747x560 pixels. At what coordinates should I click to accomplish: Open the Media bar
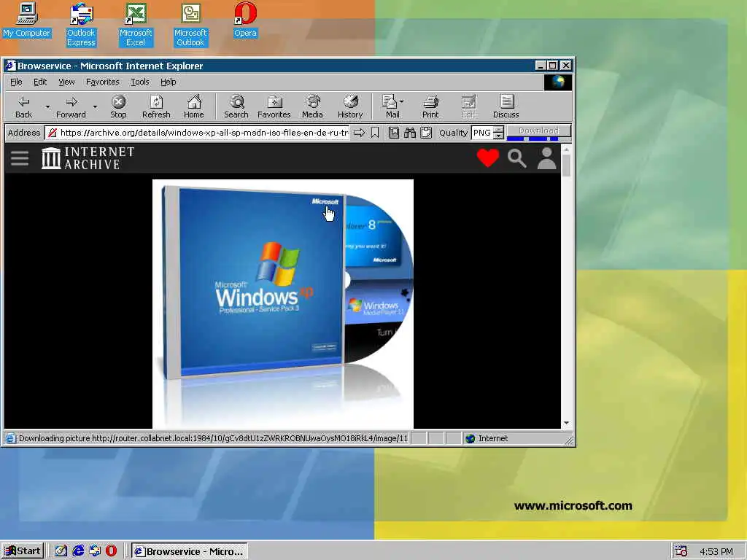[x=312, y=106]
